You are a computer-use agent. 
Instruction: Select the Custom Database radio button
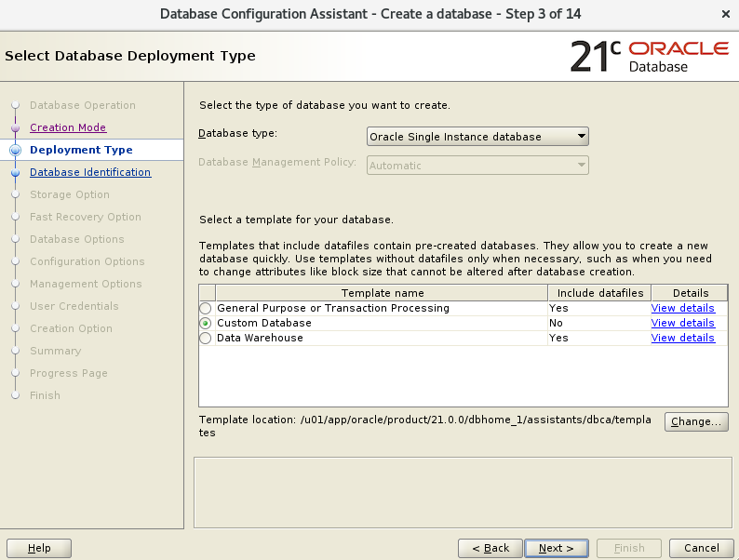(x=206, y=323)
